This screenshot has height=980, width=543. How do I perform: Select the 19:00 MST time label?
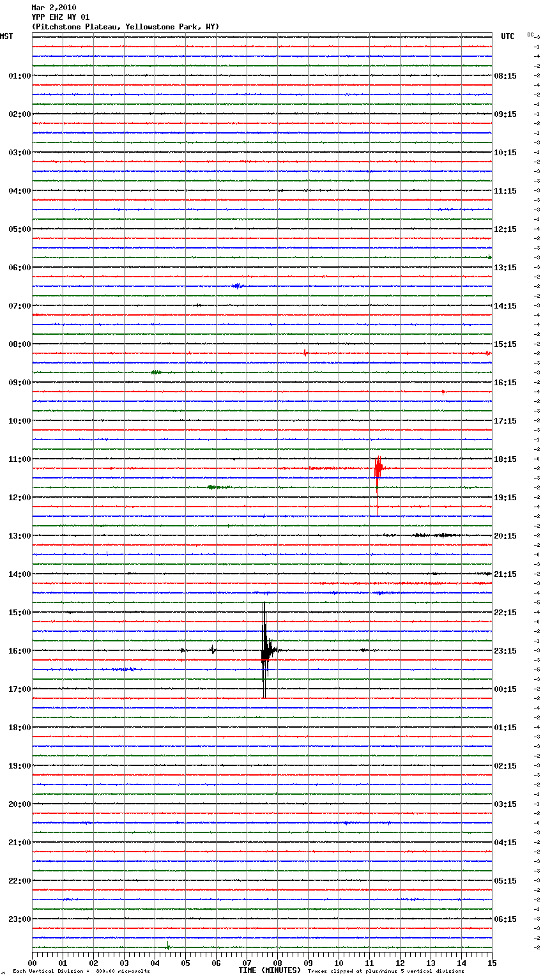tap(20, 766)
